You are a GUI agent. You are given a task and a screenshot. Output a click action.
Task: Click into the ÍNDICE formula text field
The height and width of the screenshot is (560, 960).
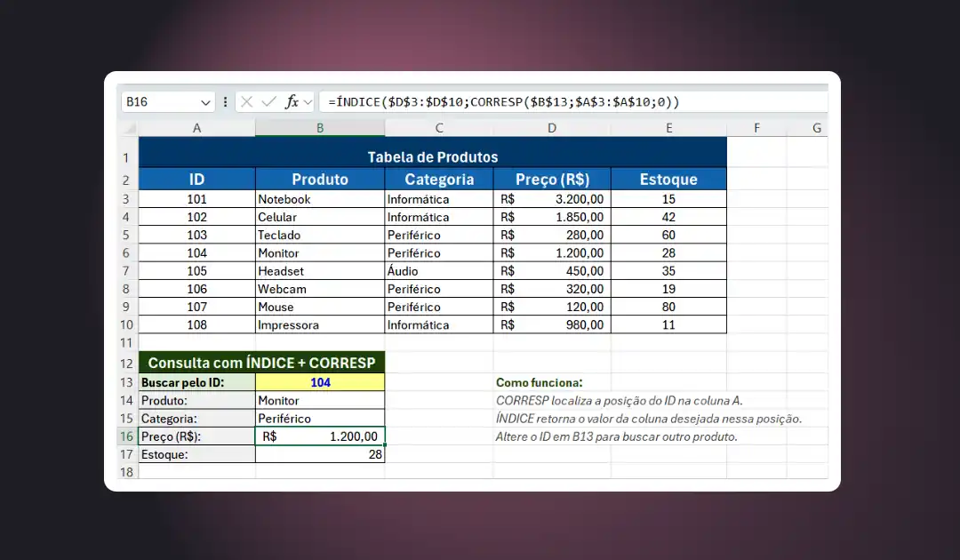click(x=573, y=102)
